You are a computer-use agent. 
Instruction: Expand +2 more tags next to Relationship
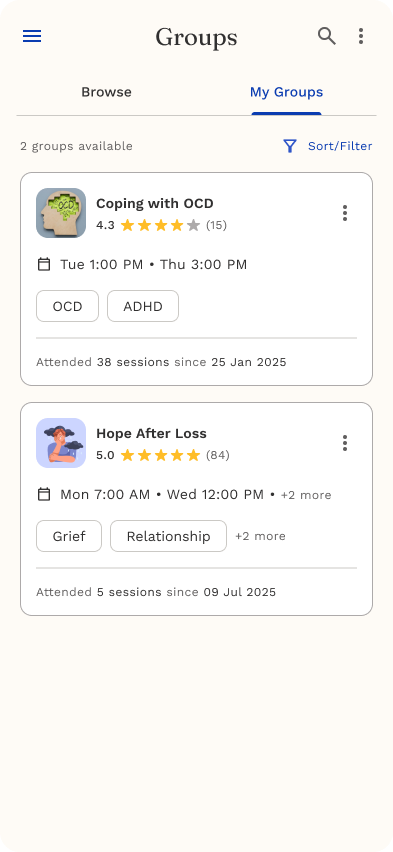260,536
